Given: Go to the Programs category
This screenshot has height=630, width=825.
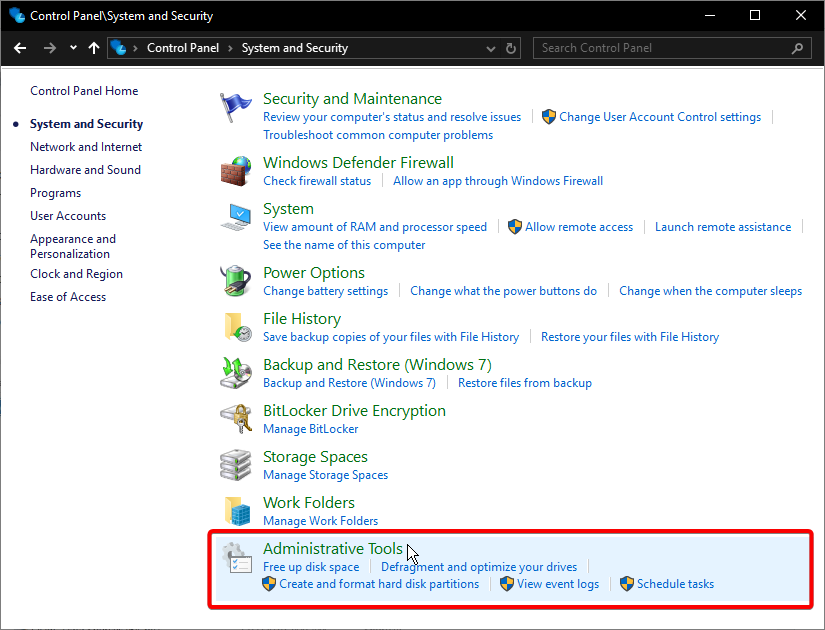Looking at the screenshot, I should pos(55,193).
